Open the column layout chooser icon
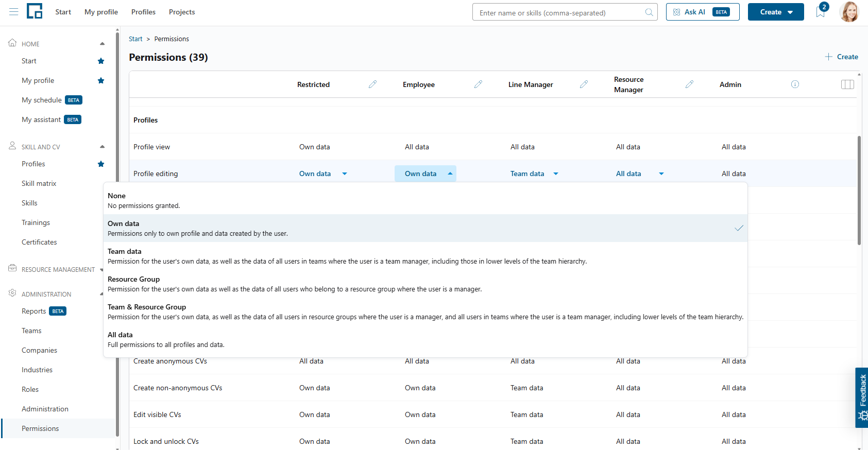The height and width of the screenshot is (450, 868). click(x=847, y=84)
